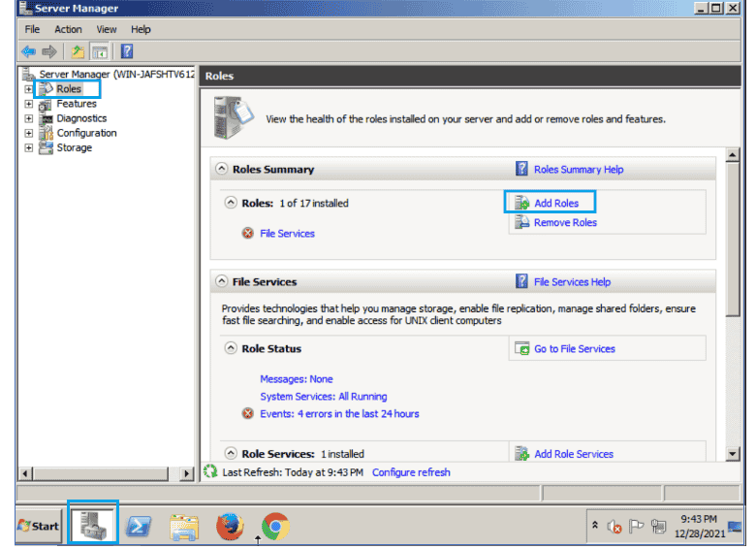Click the Start button
The image size is (756, 549).
[x=39, y=526]
